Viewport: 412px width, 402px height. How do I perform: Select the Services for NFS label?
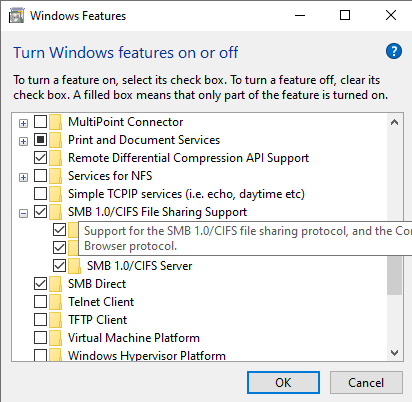pyautogui.click(x=110, y=176)
